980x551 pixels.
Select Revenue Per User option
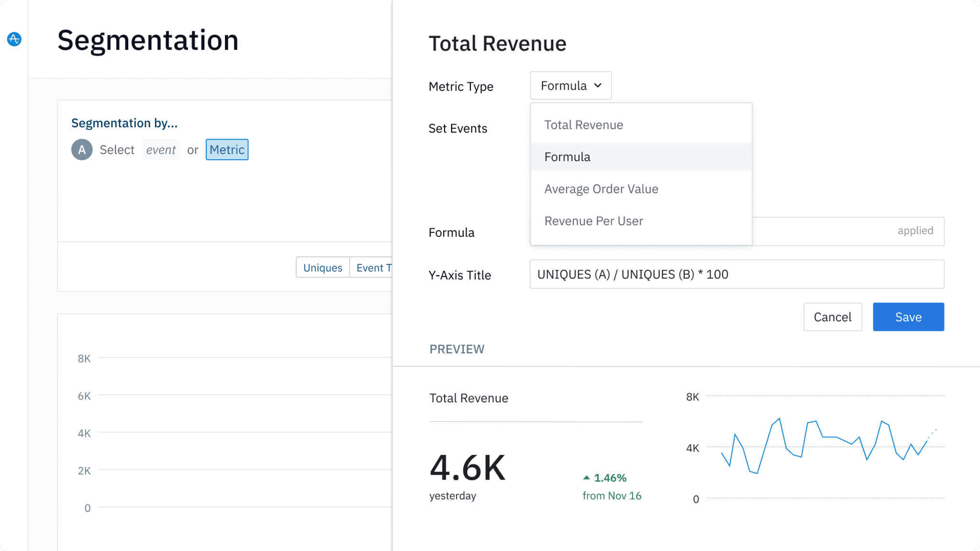point(593,221)
